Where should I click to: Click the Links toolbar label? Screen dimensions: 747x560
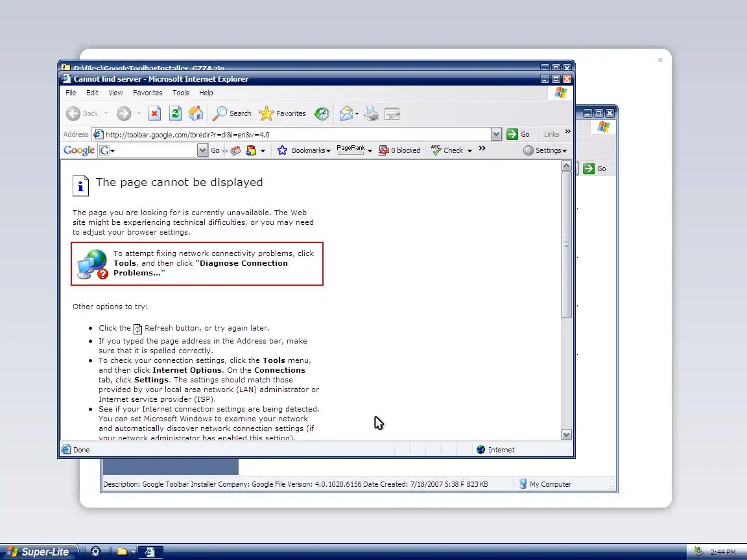tap(552, 134)
